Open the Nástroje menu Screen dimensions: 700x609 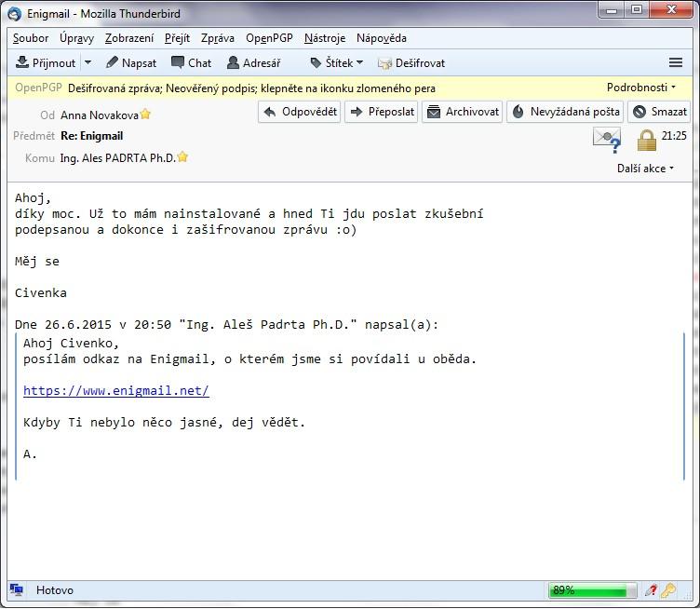[325, 38]
